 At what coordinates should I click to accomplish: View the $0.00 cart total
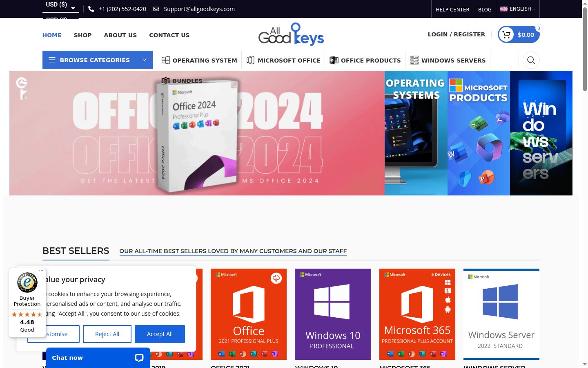(x=526, y=35)
